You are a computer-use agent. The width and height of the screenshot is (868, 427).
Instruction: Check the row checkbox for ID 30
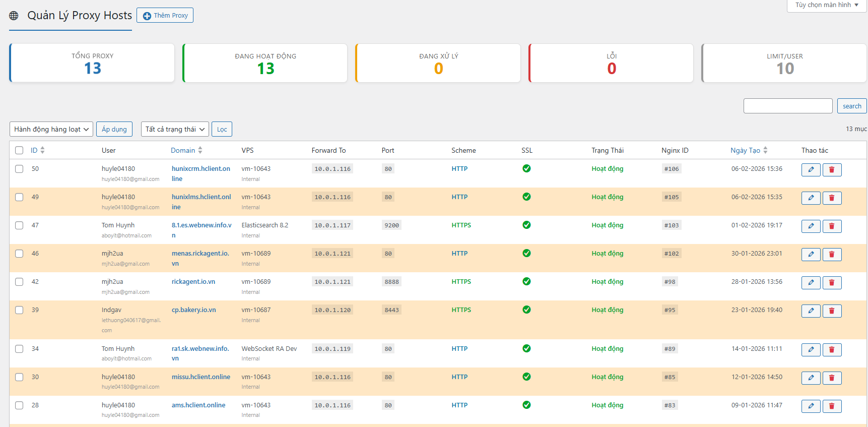tap(19, 377)
